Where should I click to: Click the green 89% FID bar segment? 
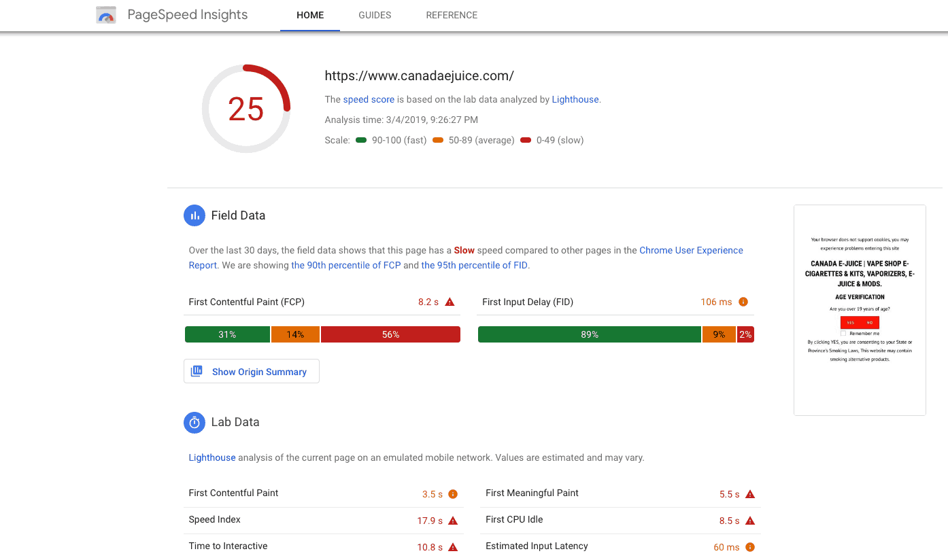click(590, 334)
